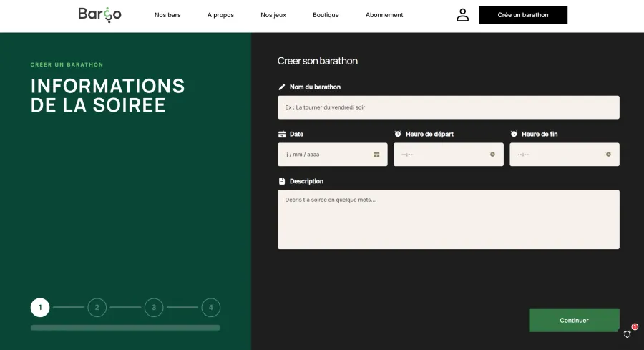Visit the Boutique page
This screenshot has width=644, height=350.
326,15
